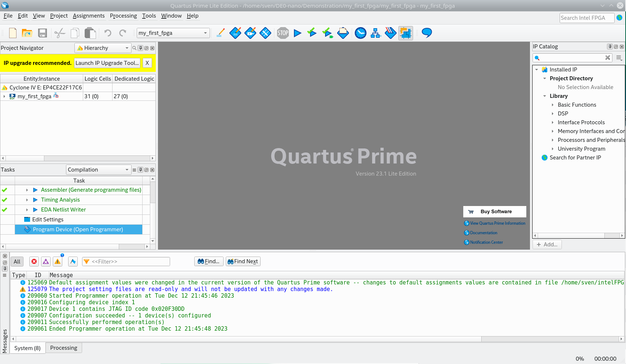Filter messages by error icon
The image size is (626, 364).
(x=34, y=261)
